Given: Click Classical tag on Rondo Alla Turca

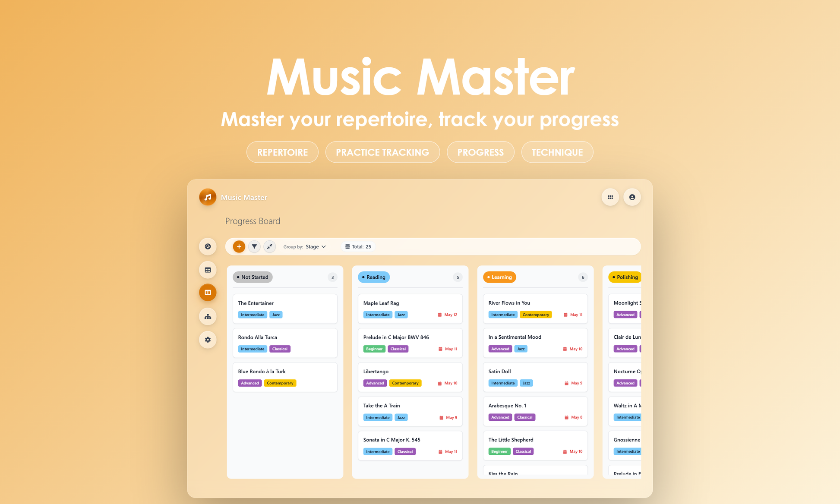Looking at the screenshot, I should pos(280,349).
